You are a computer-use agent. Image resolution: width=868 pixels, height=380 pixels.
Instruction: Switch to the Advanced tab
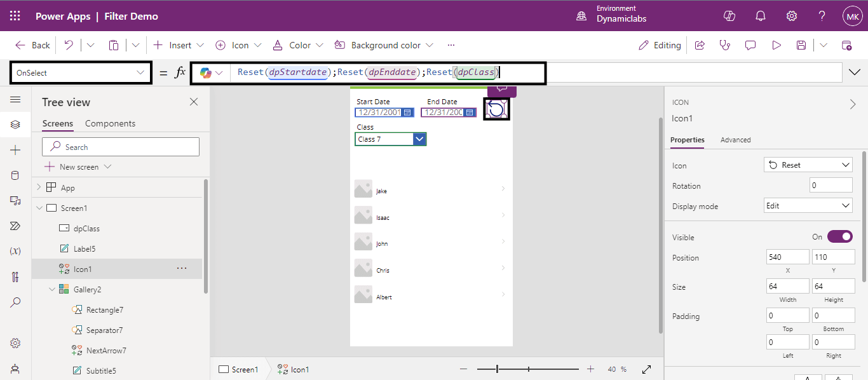coord(735,140)
